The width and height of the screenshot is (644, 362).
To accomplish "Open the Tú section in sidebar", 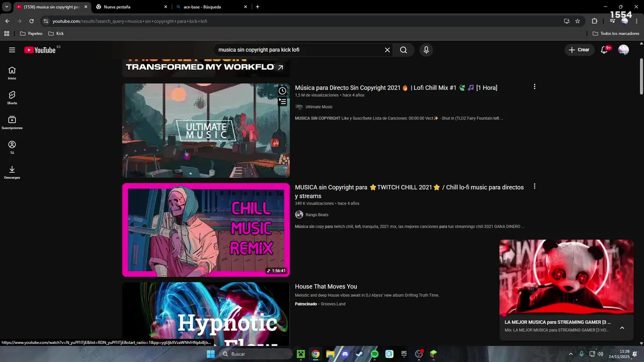I will point(12,147).
